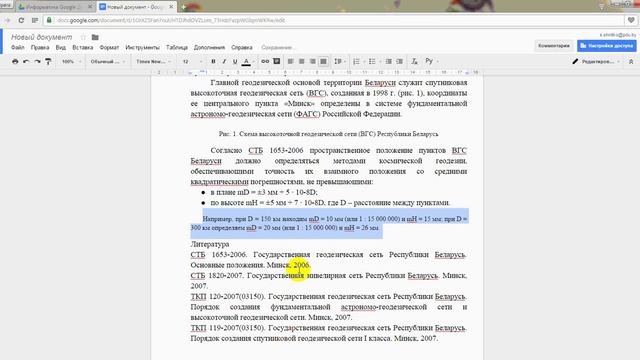Click the horizontal ruler above the page
Screen dimensions: 640x360
pyautogui.click(x=317, y=72)
